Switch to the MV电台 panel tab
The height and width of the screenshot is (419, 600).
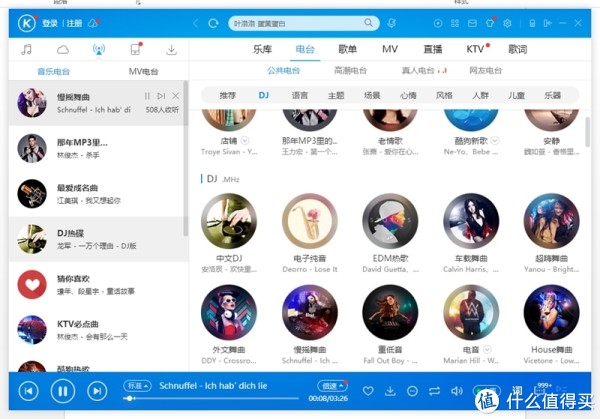click(143, 72)
